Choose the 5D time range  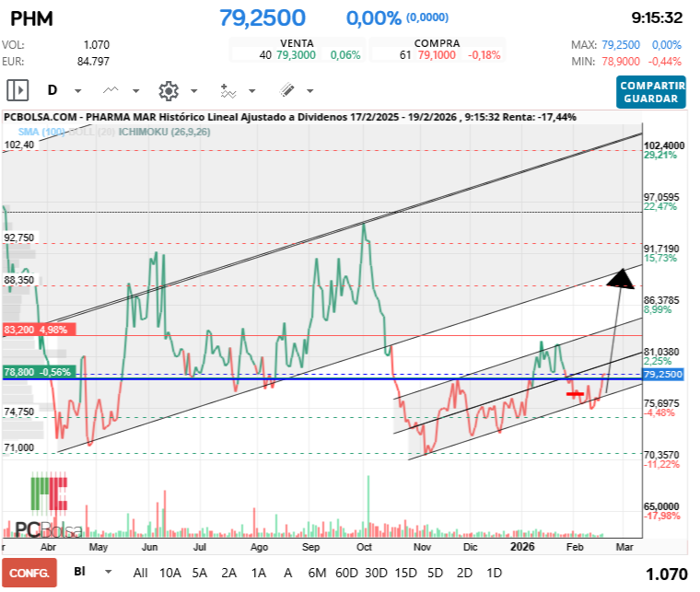(x=436, y=572)
